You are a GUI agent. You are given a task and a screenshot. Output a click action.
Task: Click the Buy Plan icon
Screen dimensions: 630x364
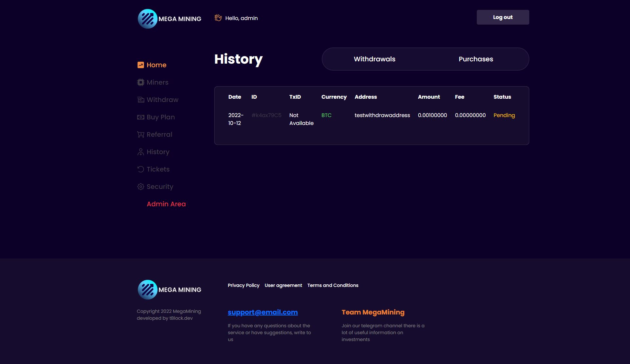tap(140, 117)
